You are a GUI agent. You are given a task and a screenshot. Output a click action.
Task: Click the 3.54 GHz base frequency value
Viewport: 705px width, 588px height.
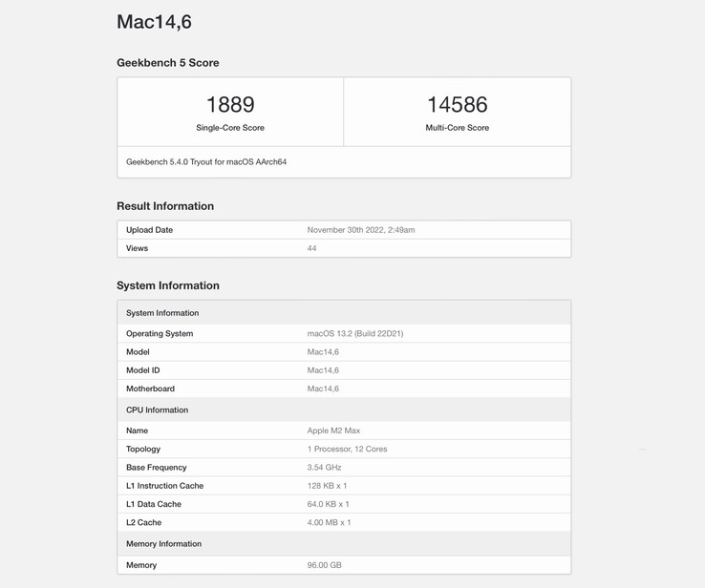(x=324, y=468)
